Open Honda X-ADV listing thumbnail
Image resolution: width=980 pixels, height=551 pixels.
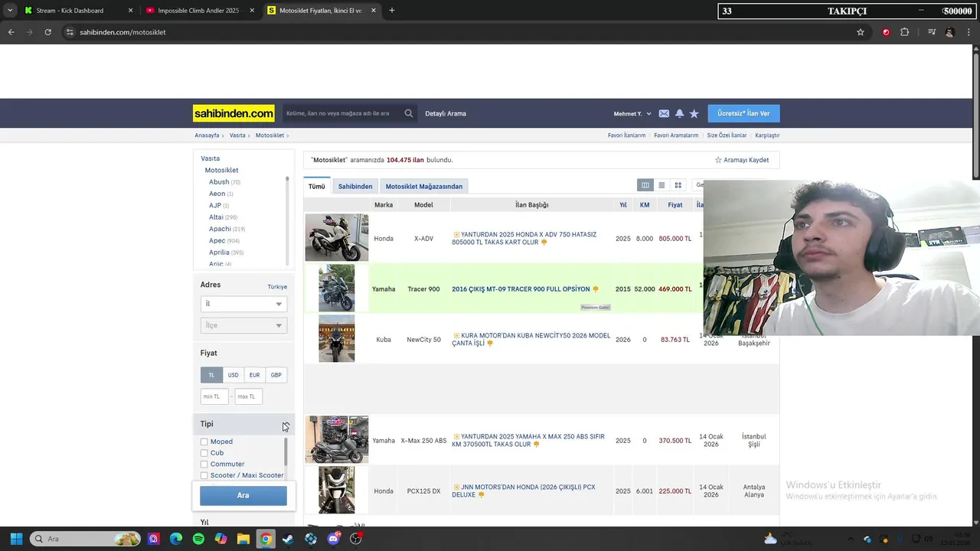(x=337, y=238)
